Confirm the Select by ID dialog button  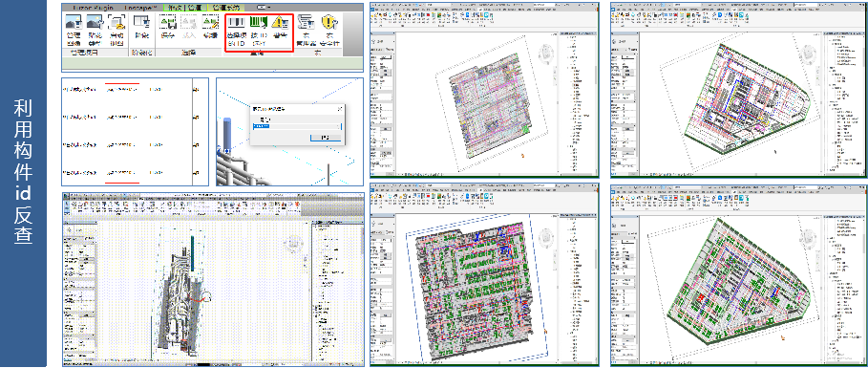click(325, 138)
